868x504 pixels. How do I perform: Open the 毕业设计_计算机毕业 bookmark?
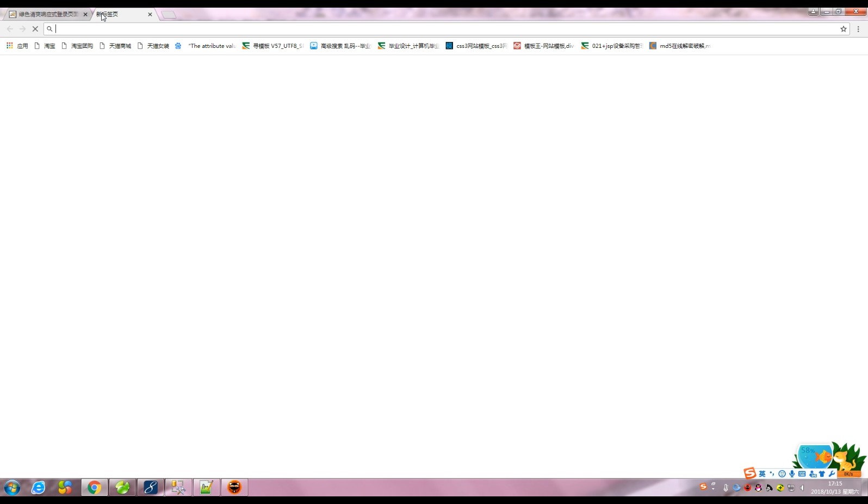[x=408, y=46]
